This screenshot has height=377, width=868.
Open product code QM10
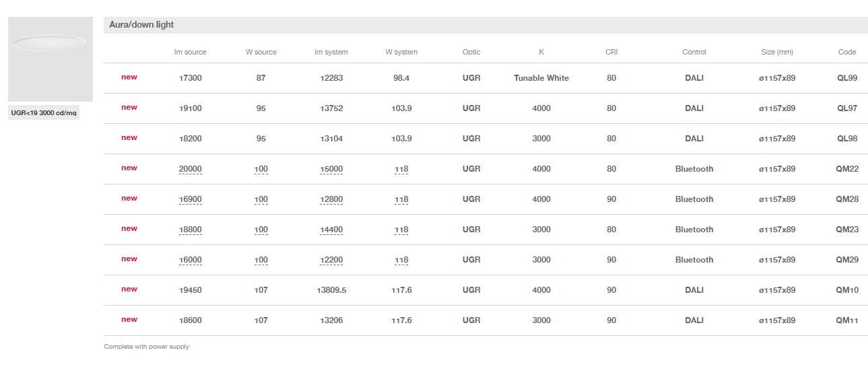tap(846, 290)
